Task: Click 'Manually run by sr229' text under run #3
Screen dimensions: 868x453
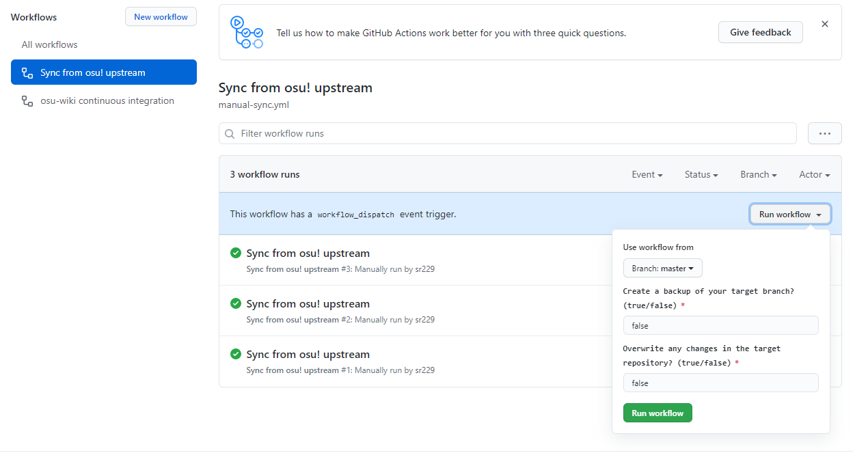Action: [394, 269]
